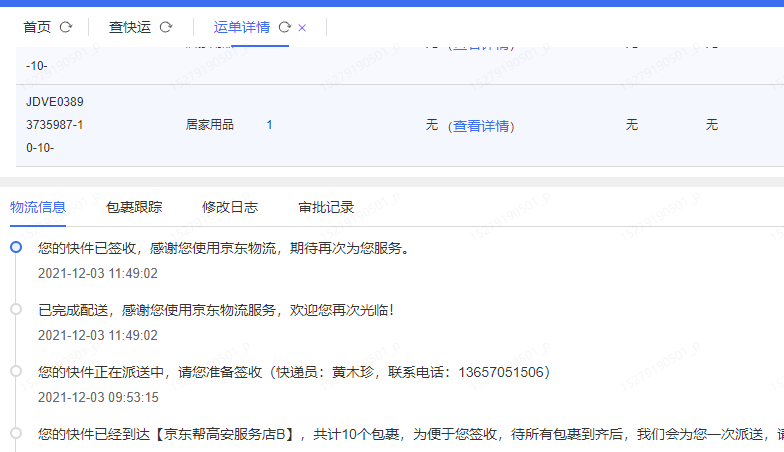This screenshot has width=784, height=452.
Task: Select the signed-for status timeline marker
Action: point(16,247)
